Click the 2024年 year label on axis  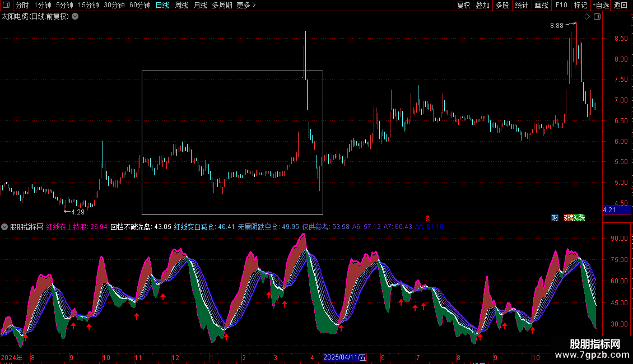(12, 357)
